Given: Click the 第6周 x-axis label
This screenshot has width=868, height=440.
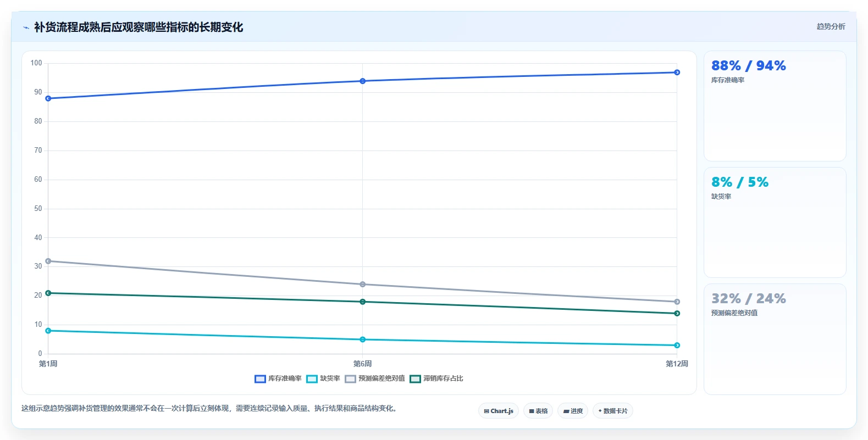Looking at the screenshot, I should (x=363, y=364).
